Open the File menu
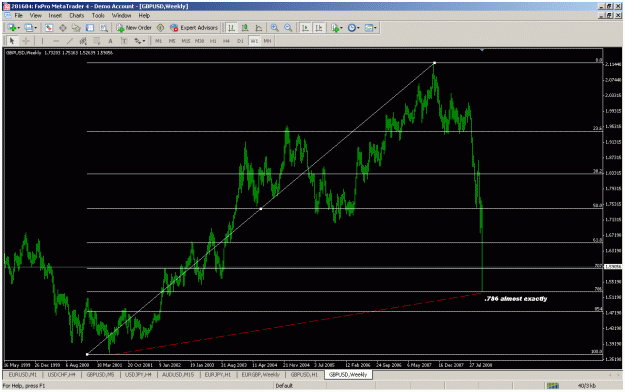Screen dimensions: 625x392 click(x=19, y=16)
